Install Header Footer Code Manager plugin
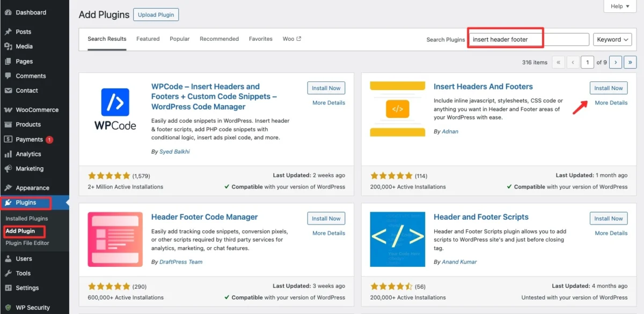The image size is (644, 314). point(326,219)
